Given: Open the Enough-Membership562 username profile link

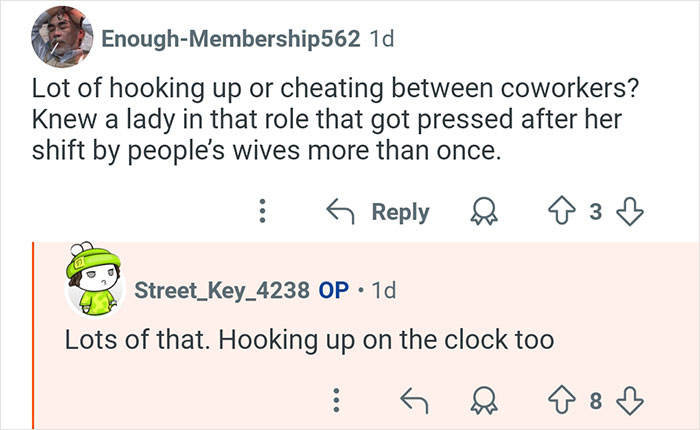Looking at the screenshot, I should click(231, 39).
